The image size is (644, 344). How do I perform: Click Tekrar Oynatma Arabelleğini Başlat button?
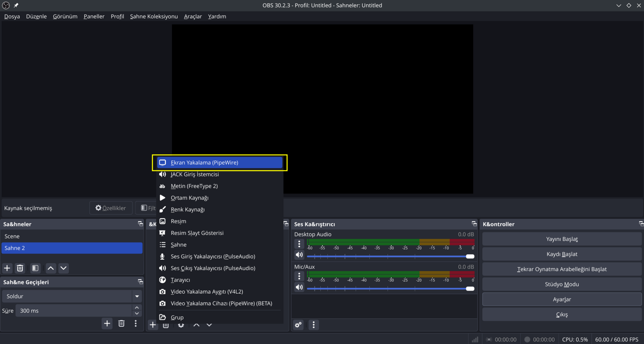point(562,269)
